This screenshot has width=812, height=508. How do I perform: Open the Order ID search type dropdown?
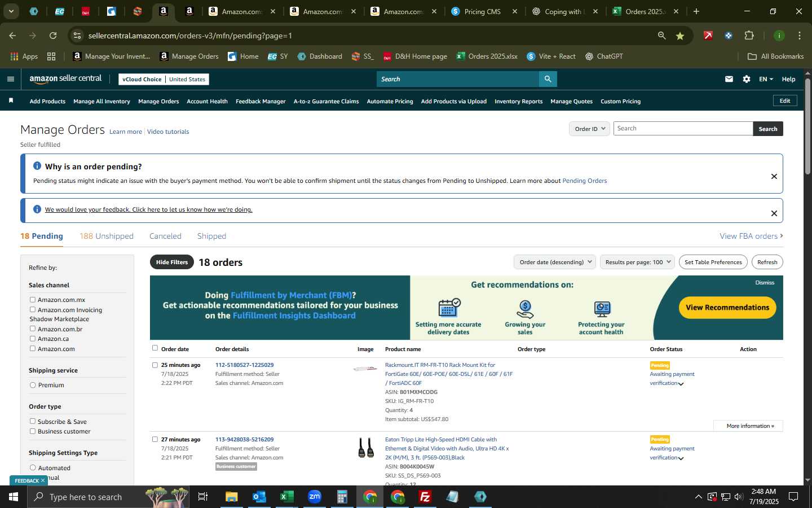589,129
